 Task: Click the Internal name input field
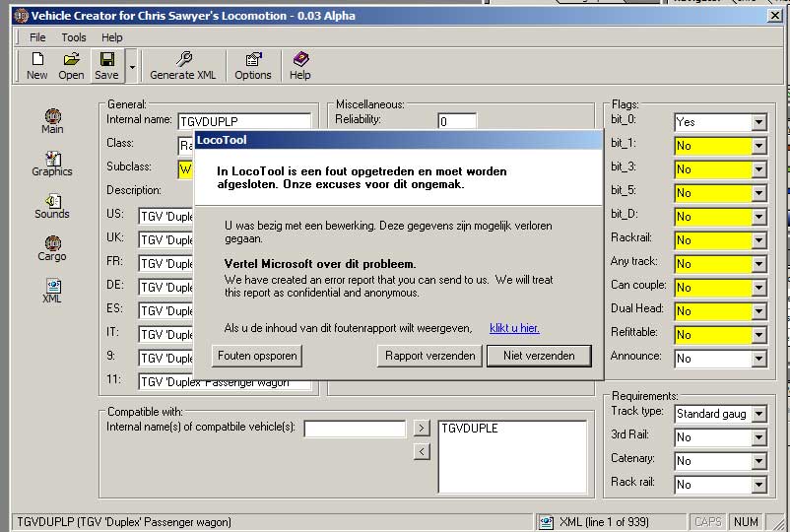pos(244,121)
